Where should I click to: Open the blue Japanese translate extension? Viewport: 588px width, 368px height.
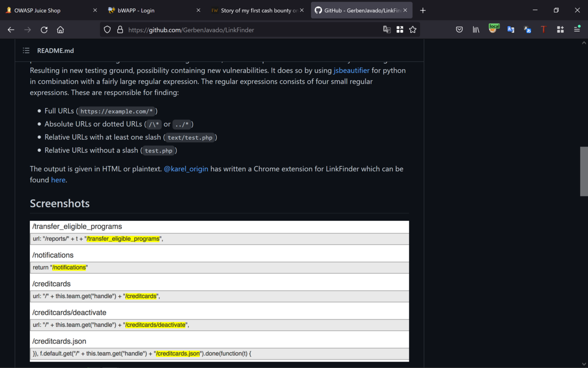pyautogui.click(x=527, y=29)
